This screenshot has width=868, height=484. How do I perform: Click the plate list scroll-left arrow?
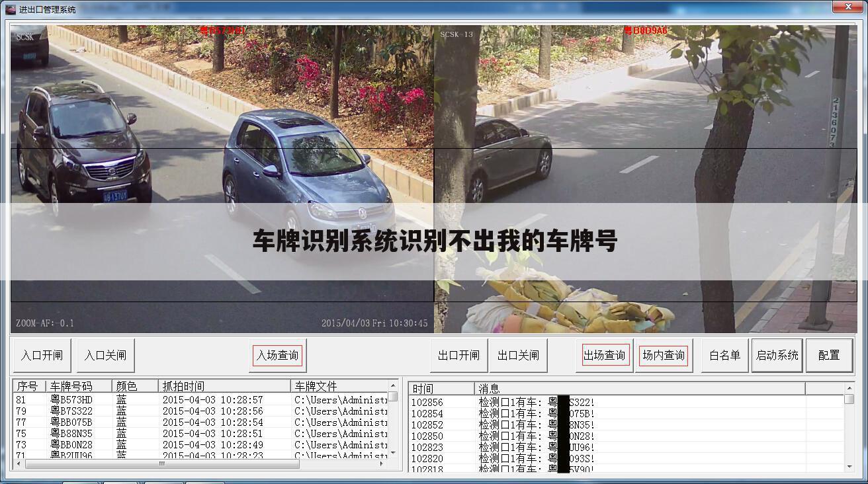18,464
